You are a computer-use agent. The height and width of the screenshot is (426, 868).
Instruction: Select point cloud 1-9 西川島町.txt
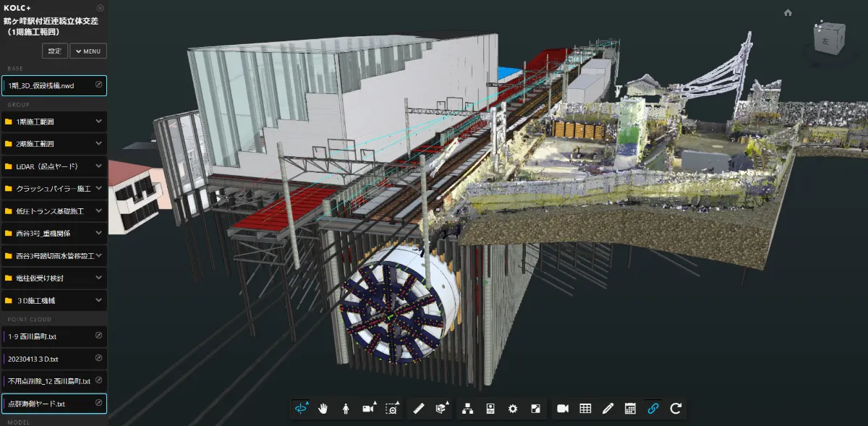(54, 336)
